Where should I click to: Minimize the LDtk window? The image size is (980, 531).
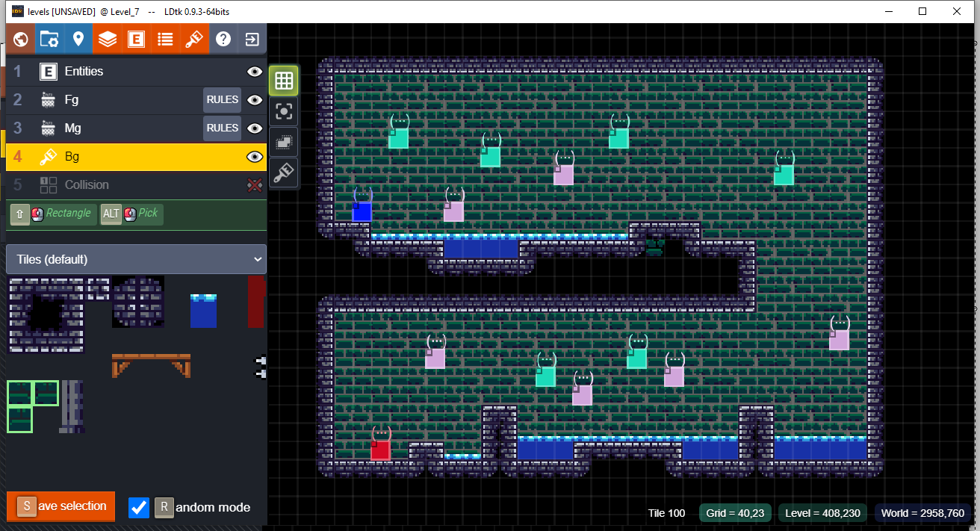point(889,11)
